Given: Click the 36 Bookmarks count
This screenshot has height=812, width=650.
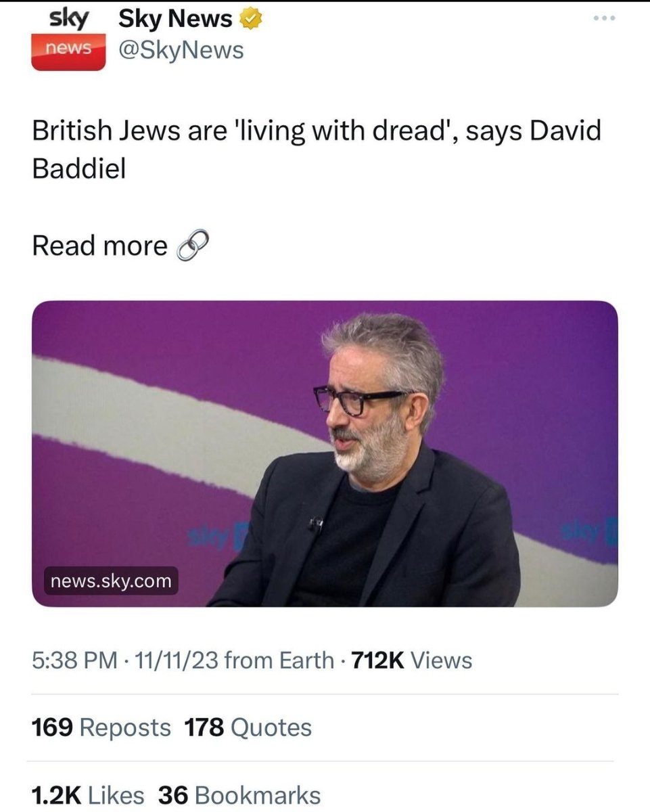Looking at the screenshot, I should [239, 795].
